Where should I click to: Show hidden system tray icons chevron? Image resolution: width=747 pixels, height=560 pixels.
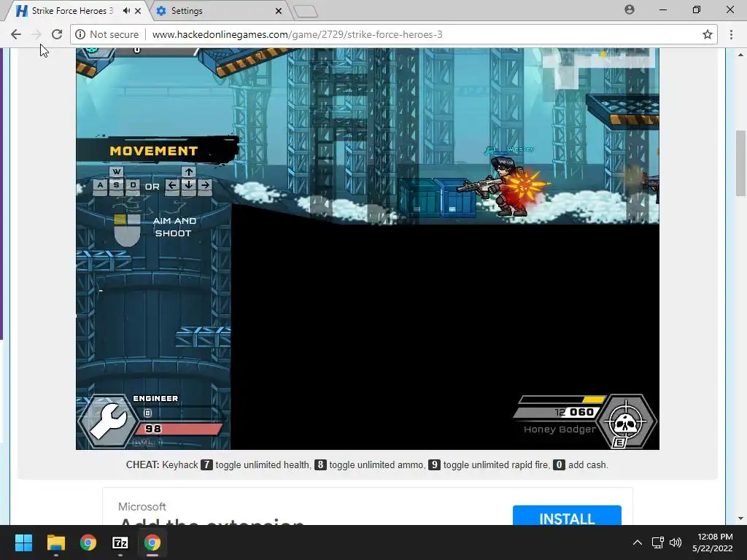tap(638, 542)
